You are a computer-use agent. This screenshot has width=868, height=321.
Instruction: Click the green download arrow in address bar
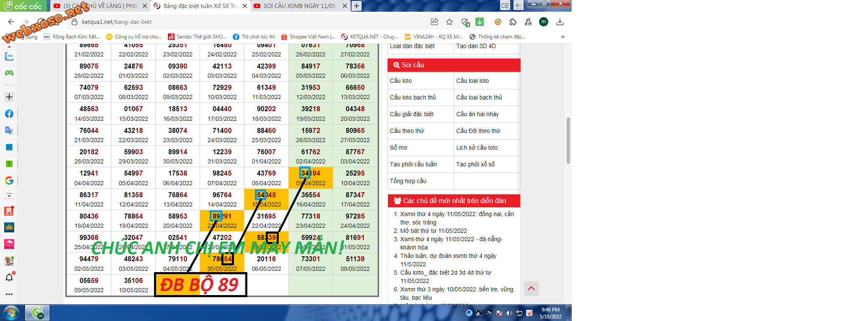[x=480, y=22]
